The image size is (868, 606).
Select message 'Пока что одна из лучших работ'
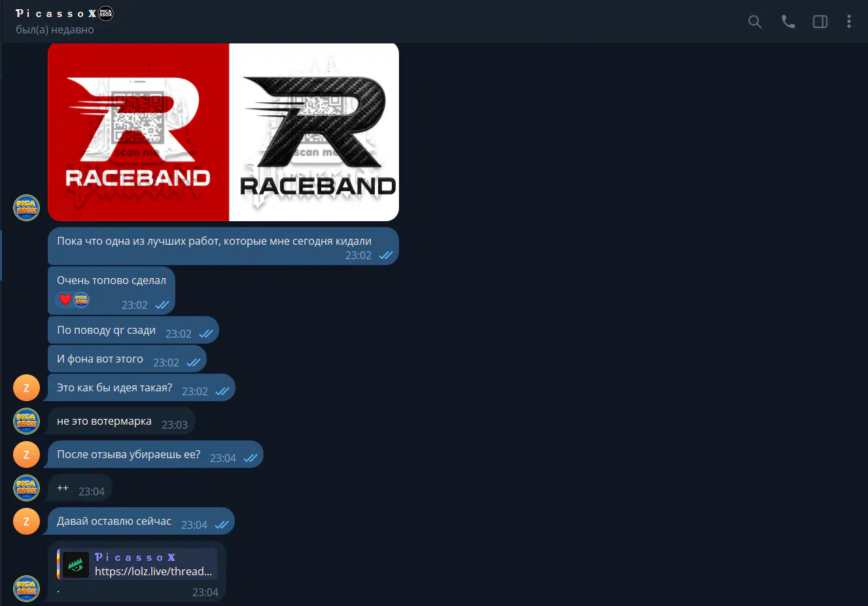pyautogui.click(x=223, y=246)
